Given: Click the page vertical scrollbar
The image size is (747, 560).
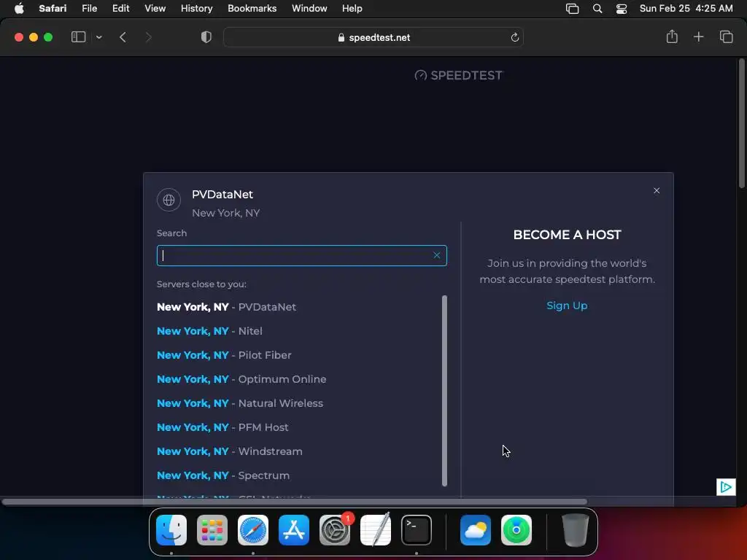Looking at the screenshot, I should coord(741,122).
